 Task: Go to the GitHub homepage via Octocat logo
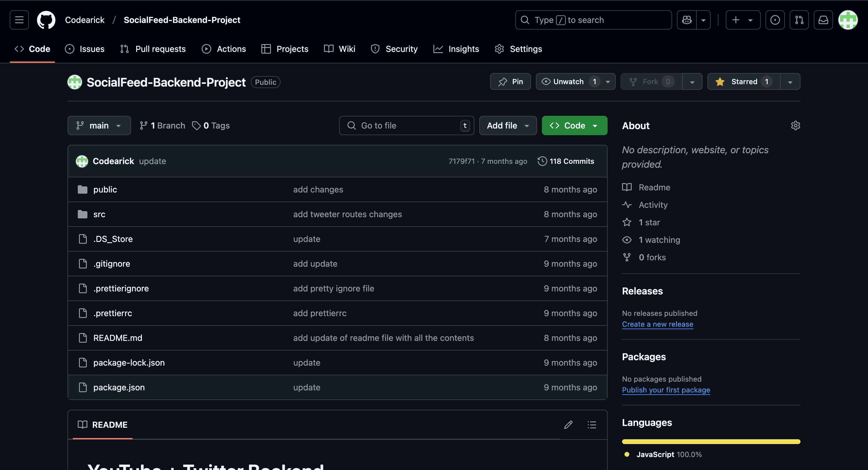[46, 20]
